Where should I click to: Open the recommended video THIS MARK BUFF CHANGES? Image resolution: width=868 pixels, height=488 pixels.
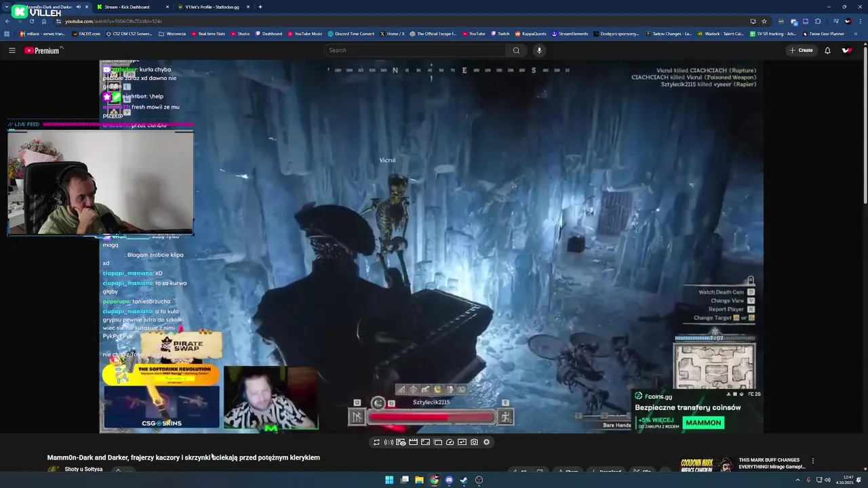(772, 463)
